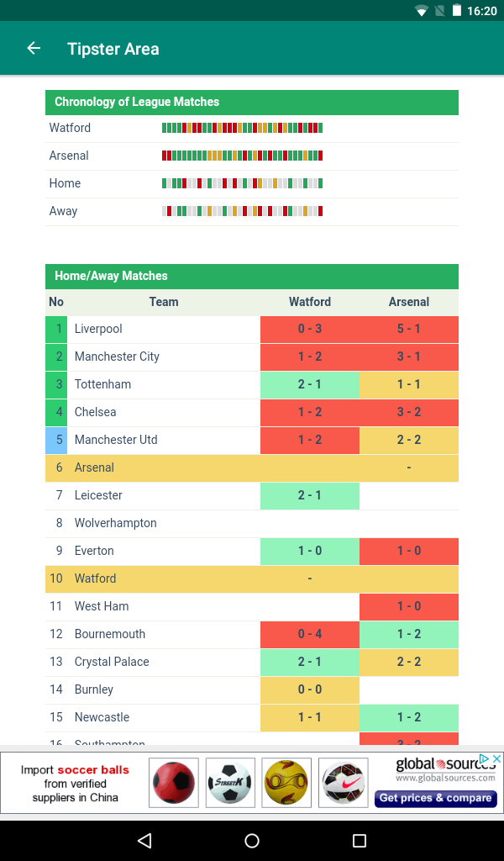
Task: Tap the AdChoices info icon on the ad
Action: 485,759
